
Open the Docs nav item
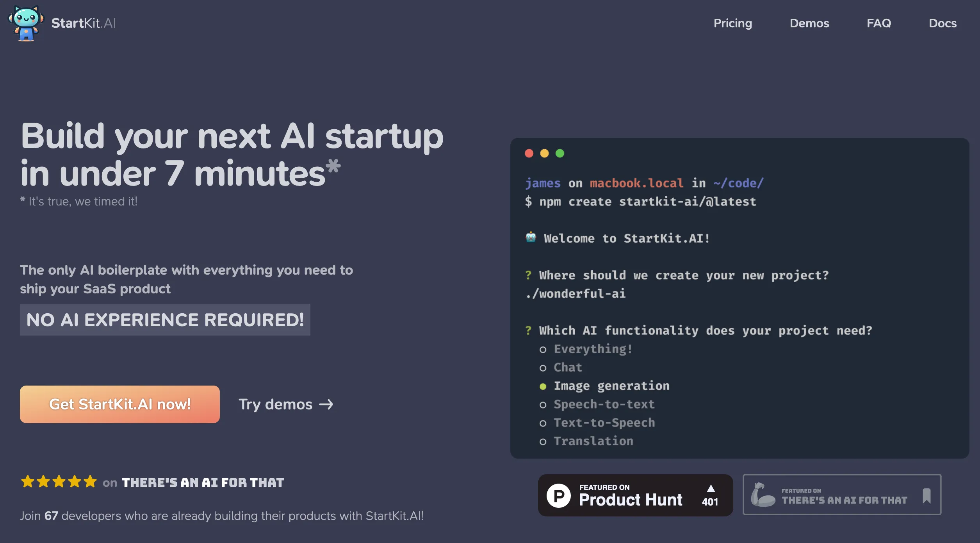click(943, 23)
